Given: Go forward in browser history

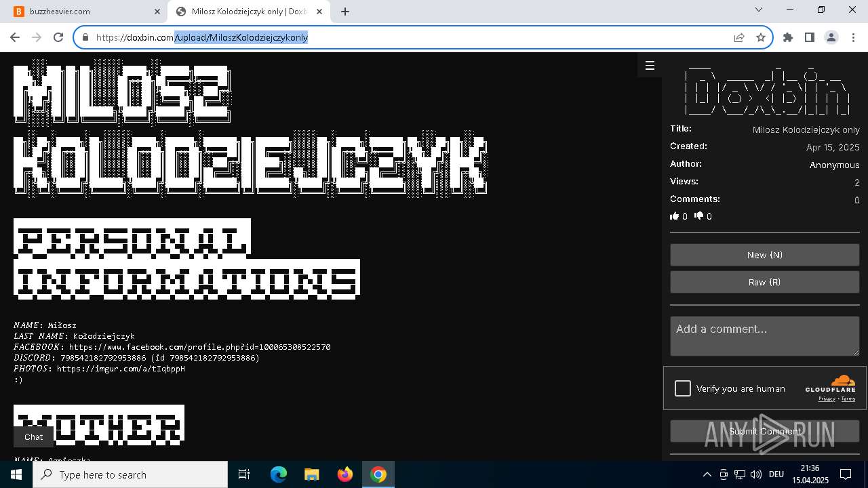Looking at the screenshot, I should [37, 37].
